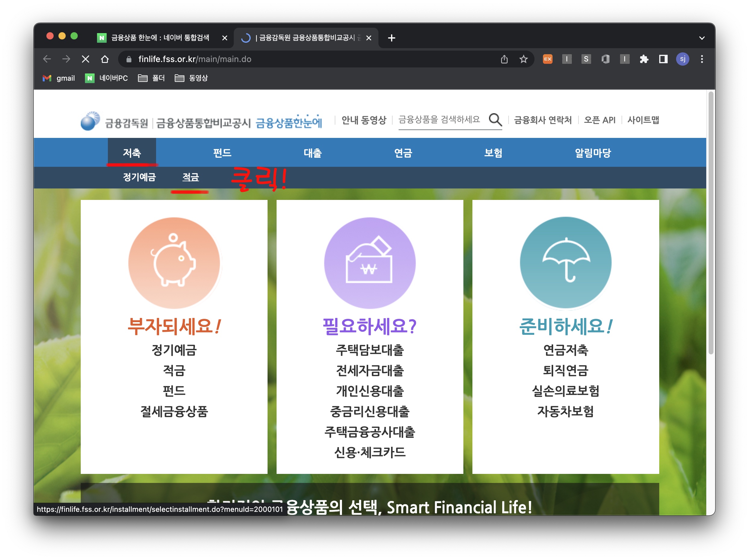Click the browser forward arrow
The height and width of the screenshot is (560, 749).
point(66,59)
